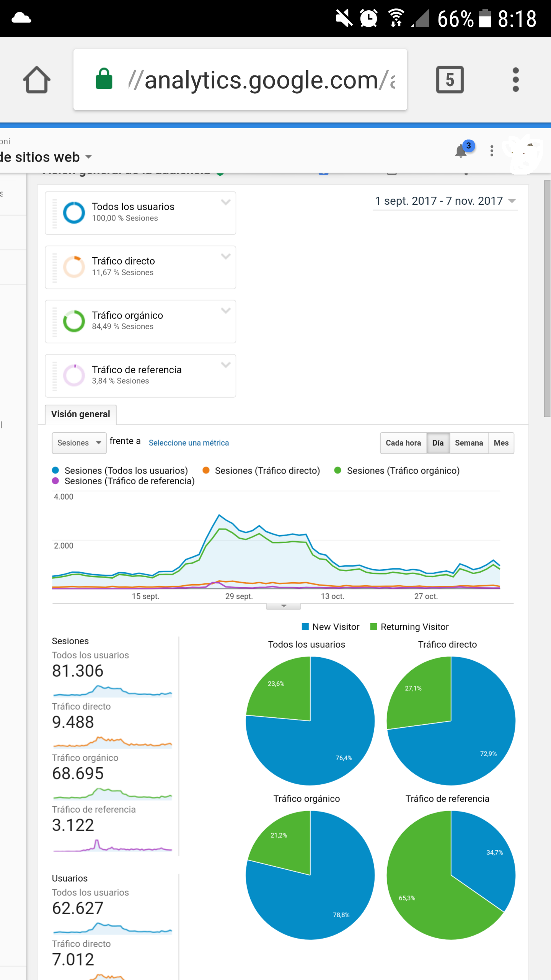Click the Tráfico directo users value 7.012

(x=73, y=960)
